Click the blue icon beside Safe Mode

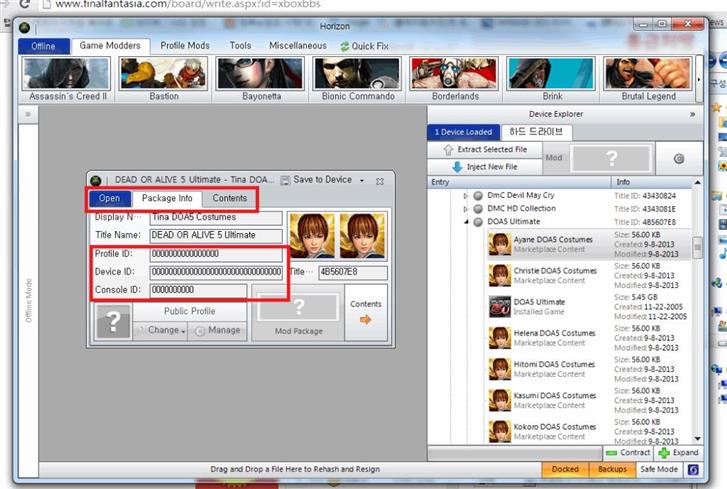point(693,470)
